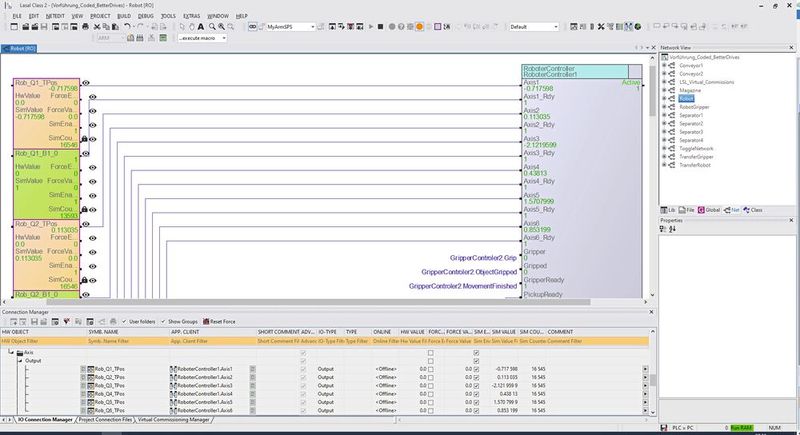Viewport: 800px width, 435px height.
Task: Click the crossed tools settings icon
Action: click(601, 27)
